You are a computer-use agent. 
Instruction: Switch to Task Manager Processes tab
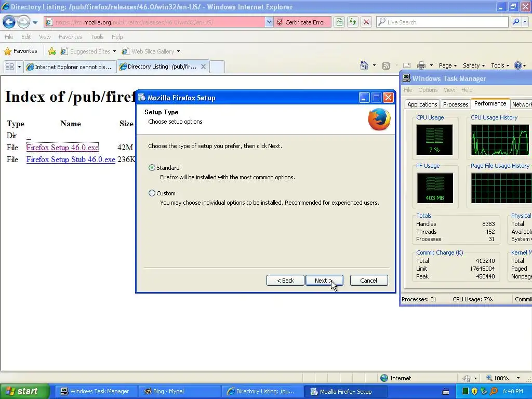pyautogui.click(x=455, y=104)
